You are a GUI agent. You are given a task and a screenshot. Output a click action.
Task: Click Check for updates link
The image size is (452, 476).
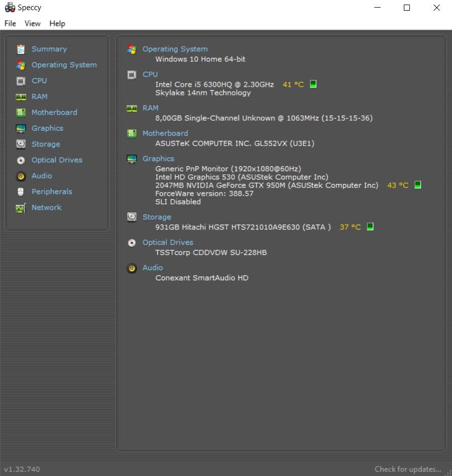click(x=408, y=469)
